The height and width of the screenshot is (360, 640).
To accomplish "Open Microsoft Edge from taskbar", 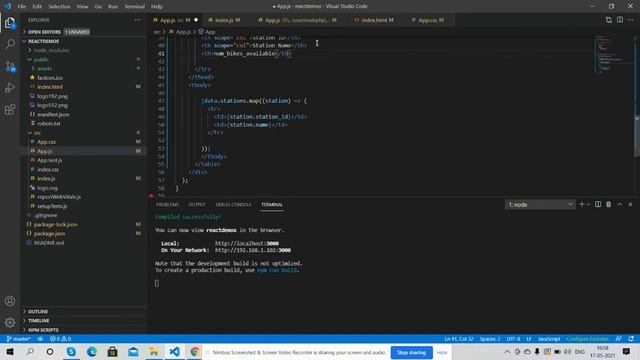I will pyautogui.click(x=92, y=352).
